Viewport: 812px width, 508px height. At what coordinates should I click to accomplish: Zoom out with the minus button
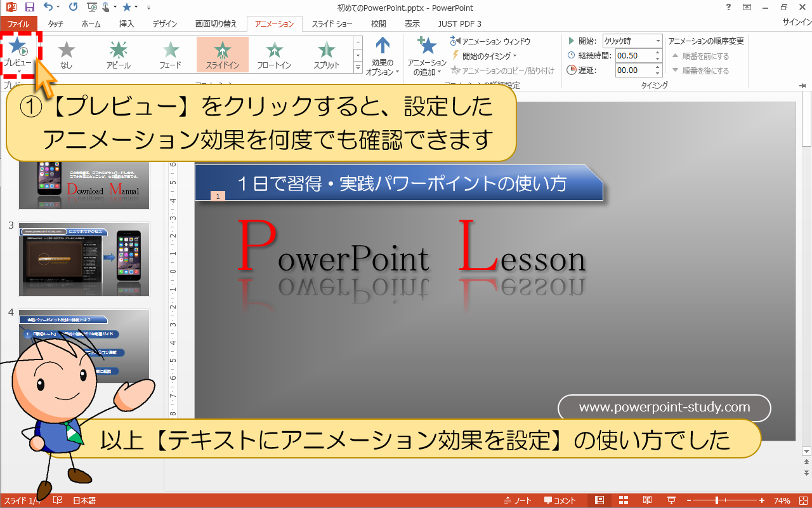click(x=689, y=500)
